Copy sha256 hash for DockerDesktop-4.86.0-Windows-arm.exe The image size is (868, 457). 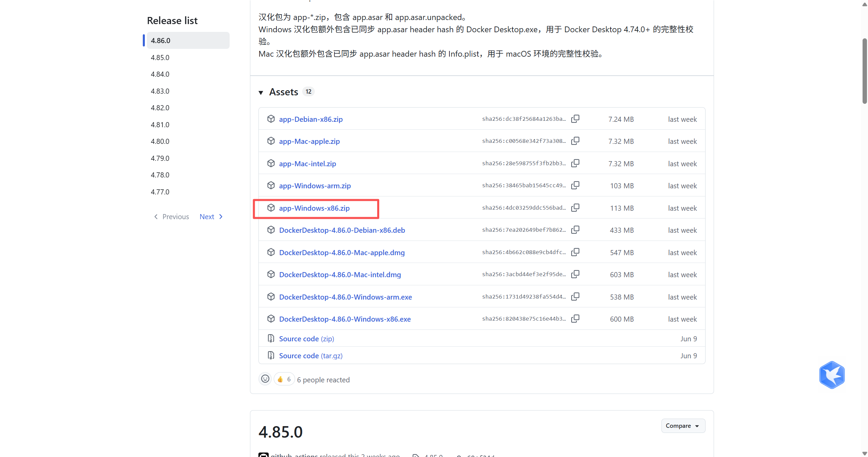coord(575,297)
